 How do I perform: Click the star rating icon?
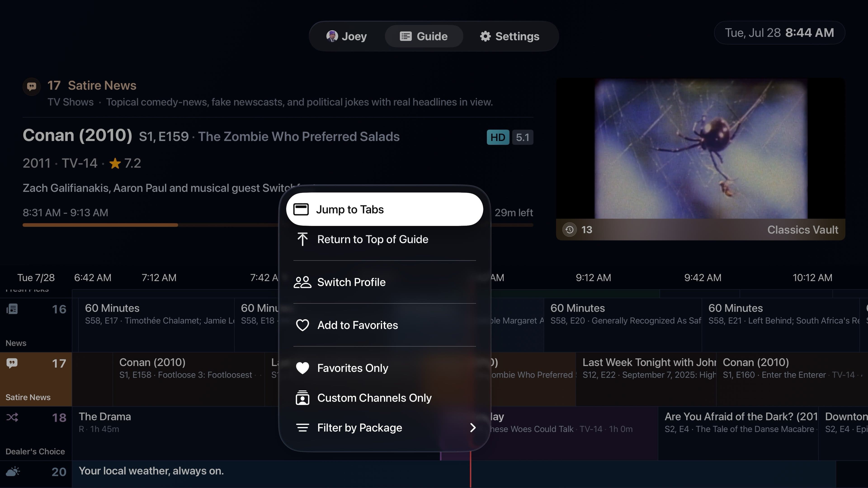(115, 163)
